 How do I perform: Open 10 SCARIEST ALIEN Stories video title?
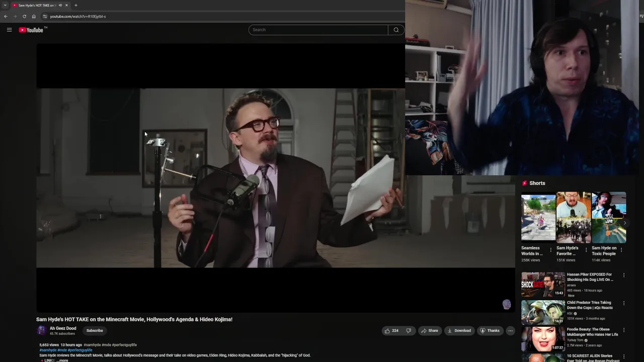(593, 358)
